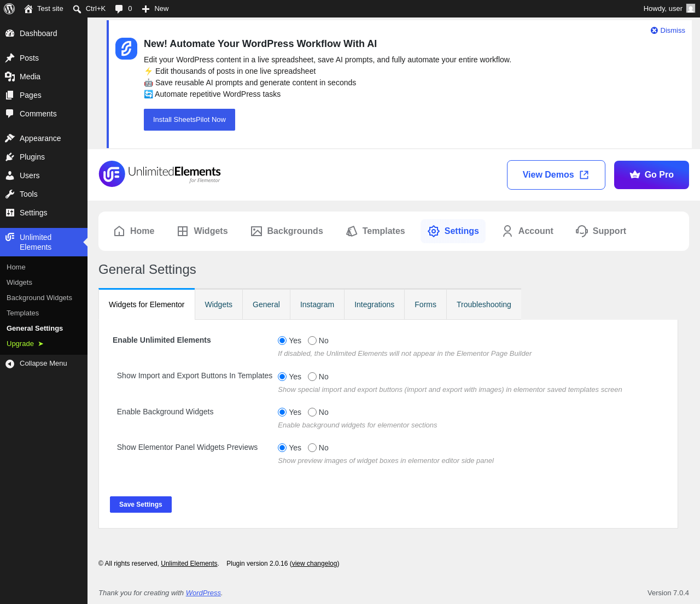Dismiss the SheetsPilot notice
This screenshot has height=604, width=700.
click(x=668, y=31)
